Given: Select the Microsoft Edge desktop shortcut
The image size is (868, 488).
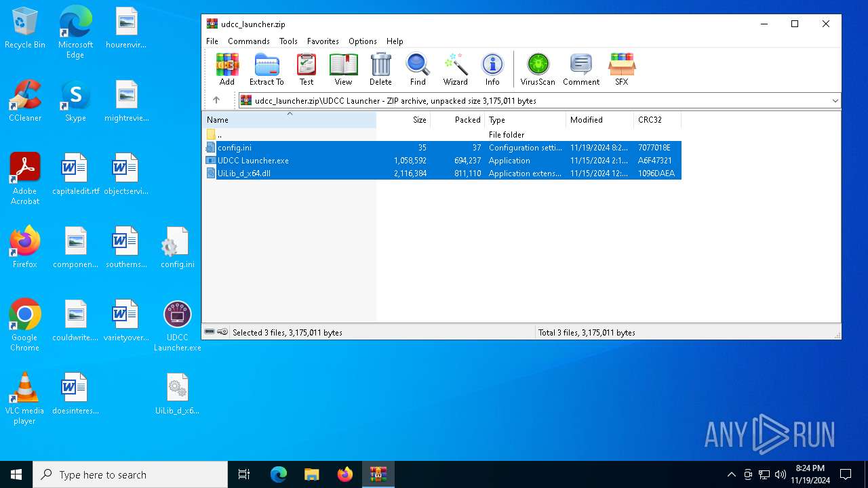Looking at the screenshot, I should click(75, 33).
